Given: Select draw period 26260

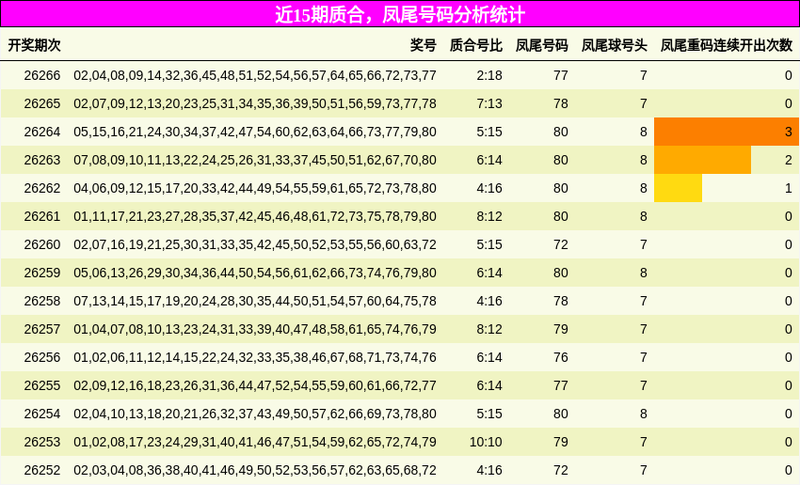Looking at the screenshot, I should pyautogui.click(x=42, y=245).
